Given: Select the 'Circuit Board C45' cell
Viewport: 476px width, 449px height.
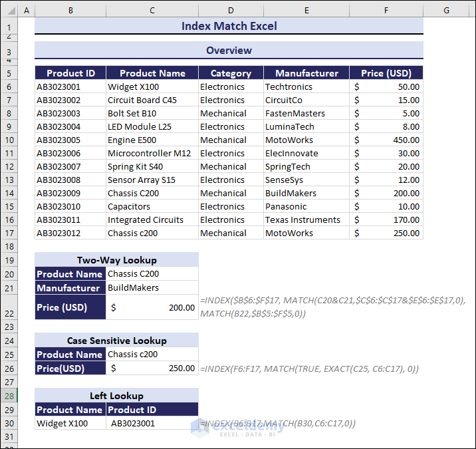Looking at the screenshot, I should pyautogui.click(x=152, y=100).
